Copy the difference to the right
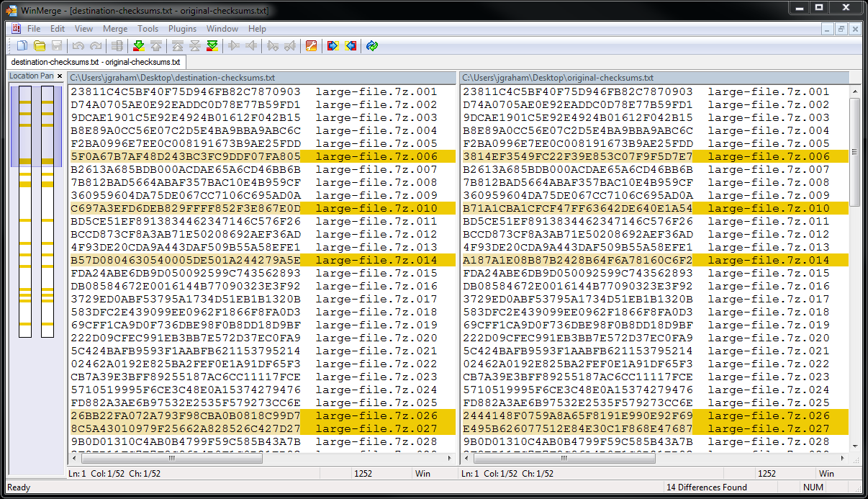The height and width of the screenshot is (499, 868). coord(234,46)
